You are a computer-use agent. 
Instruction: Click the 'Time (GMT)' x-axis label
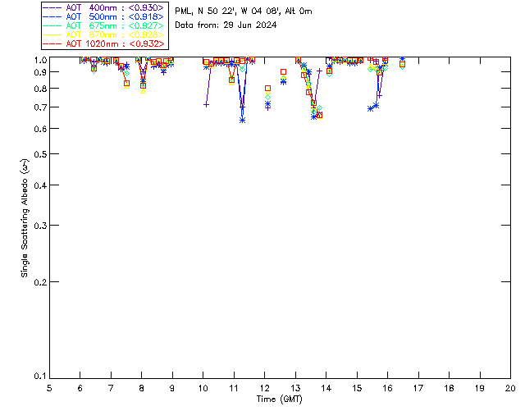(x=280, y=399)
